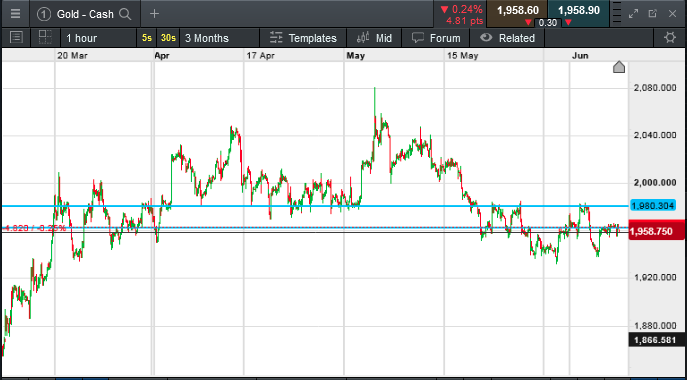Click the 2,080.000 axis label
The height and width of the screenshot is (380, 687).
(x=655, y=88)
